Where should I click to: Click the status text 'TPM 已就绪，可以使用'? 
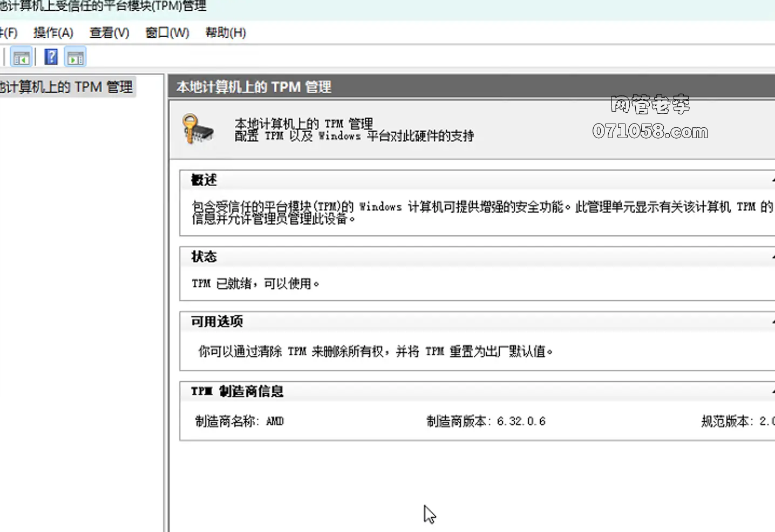(255, 283)
